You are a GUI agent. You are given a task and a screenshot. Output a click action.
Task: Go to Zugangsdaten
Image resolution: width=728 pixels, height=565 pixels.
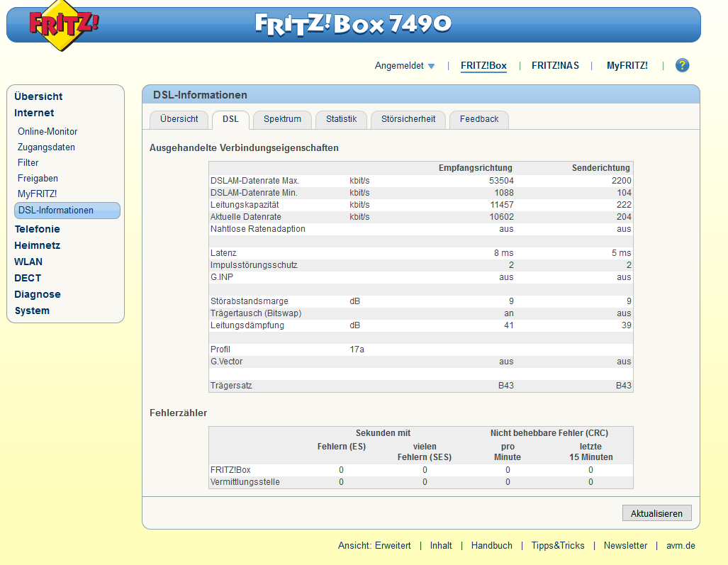46,147
